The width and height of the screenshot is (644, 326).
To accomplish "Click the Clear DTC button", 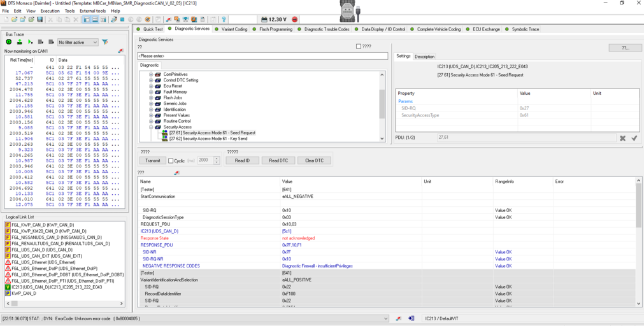I will pyautogui.click(x=314, y=160).
